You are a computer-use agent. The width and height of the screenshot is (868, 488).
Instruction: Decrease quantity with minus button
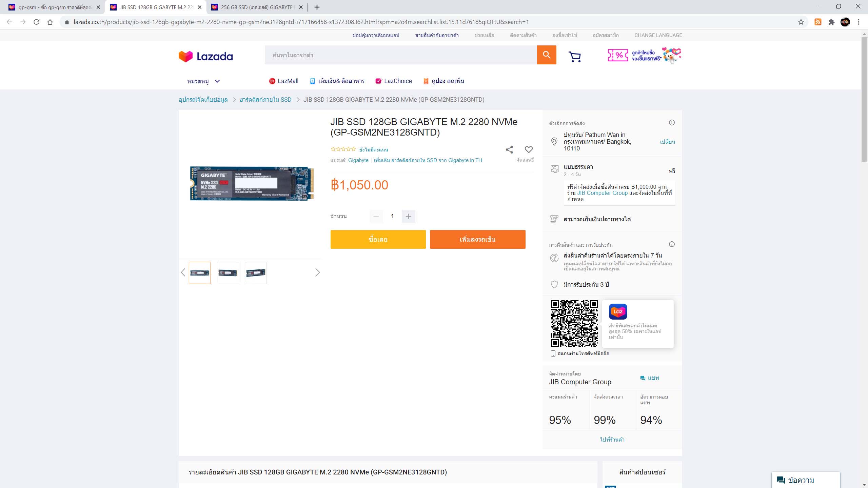[x=376, y=216]
